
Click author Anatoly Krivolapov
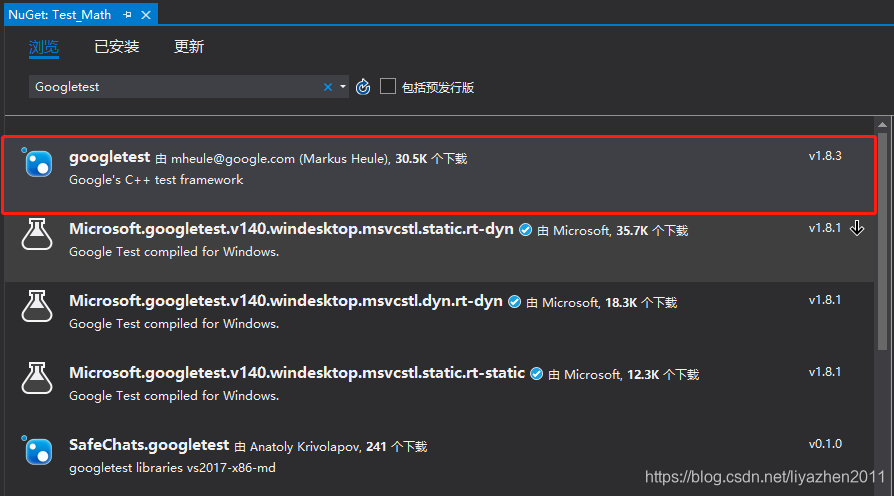pos(305,446)
